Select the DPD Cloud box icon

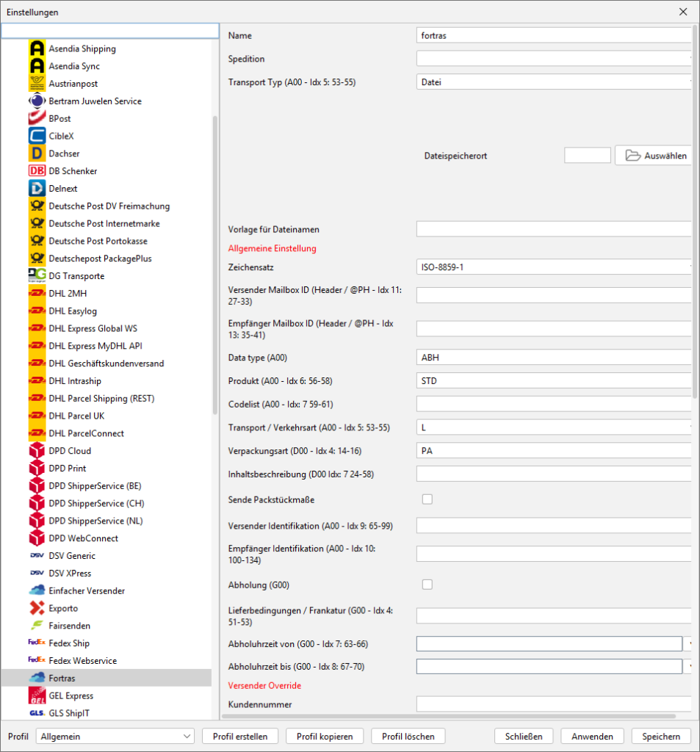tap(37, 451)
